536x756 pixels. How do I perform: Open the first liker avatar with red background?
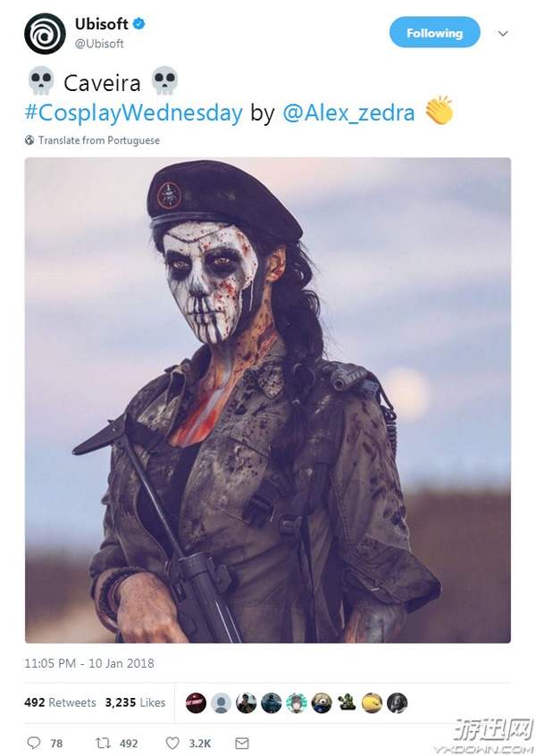[196, 703]
